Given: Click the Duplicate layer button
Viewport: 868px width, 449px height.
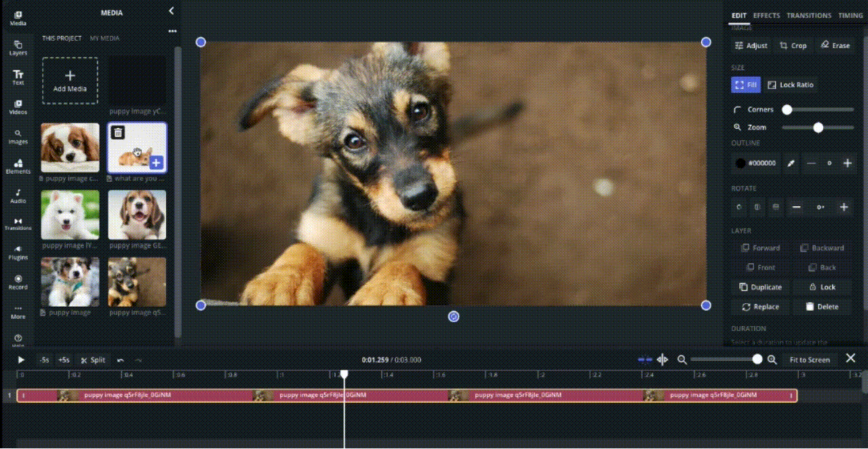Looking at the screenshot, I should click(760, 287).
